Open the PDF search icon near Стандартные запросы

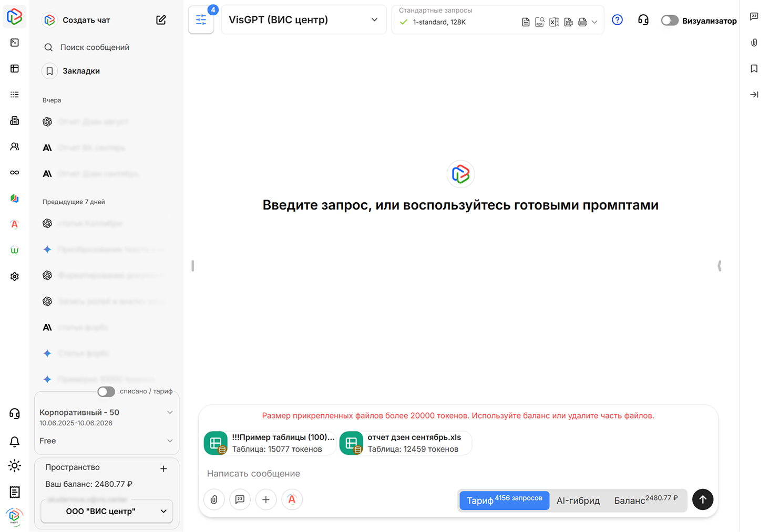pos(540,22)
